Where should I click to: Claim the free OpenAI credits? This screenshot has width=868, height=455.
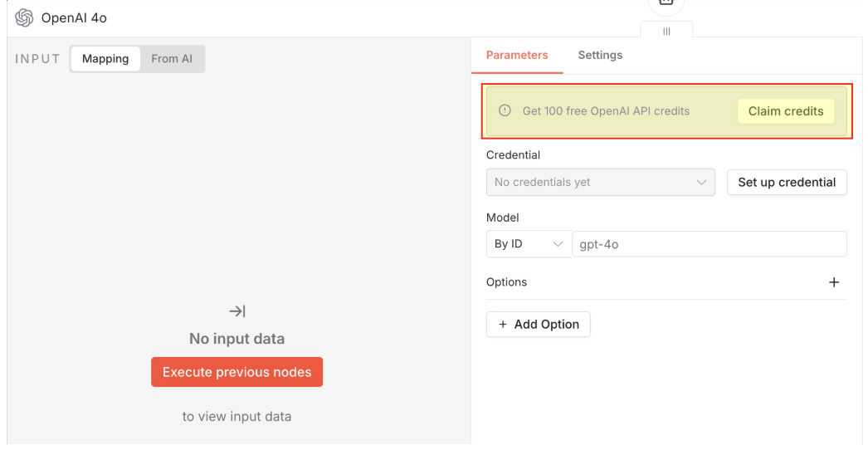[786, 110]
